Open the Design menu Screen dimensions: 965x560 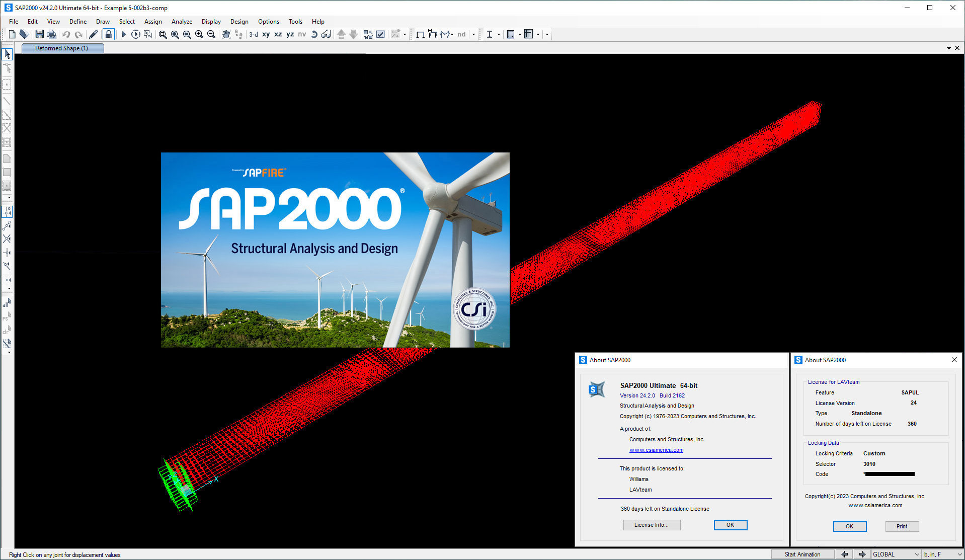[239, 22]
